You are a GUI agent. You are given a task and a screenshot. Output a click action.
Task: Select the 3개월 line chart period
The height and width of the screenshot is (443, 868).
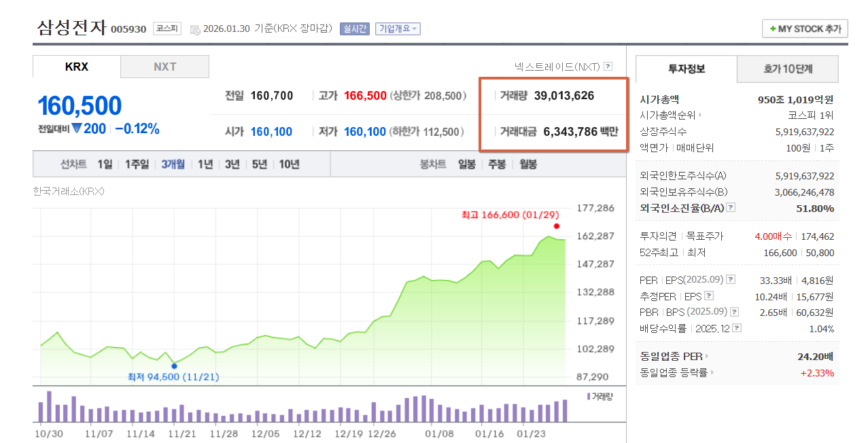click(173, 164)
